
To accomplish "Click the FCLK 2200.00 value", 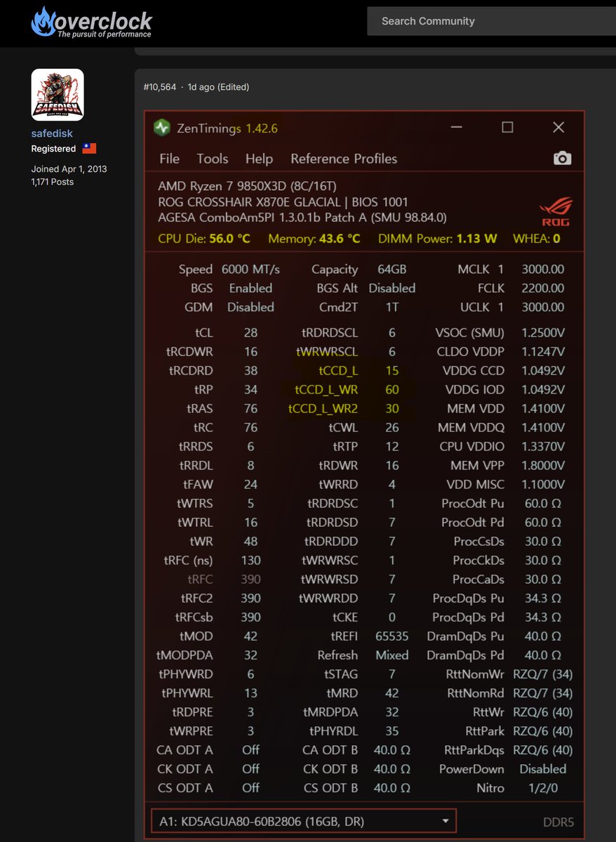I will click(x=543, y=288).
